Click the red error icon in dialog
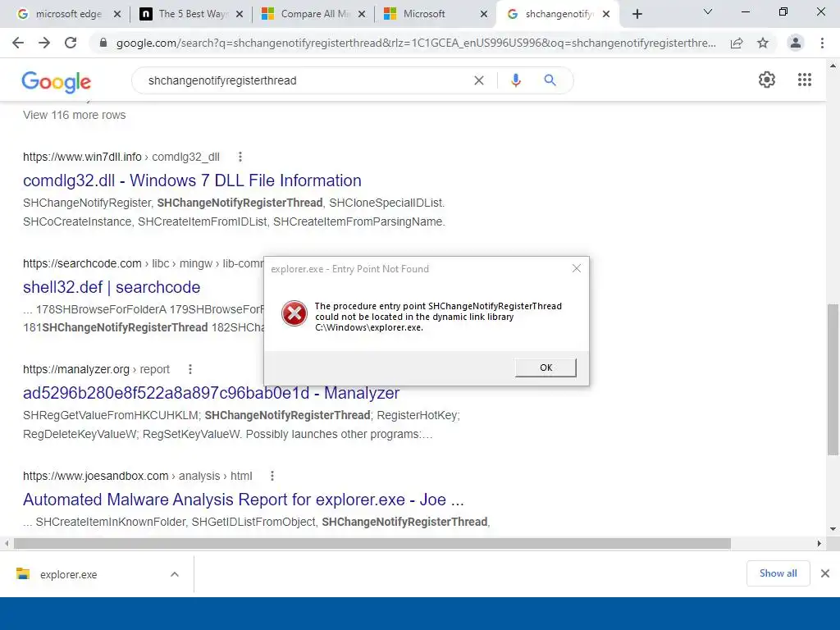Screen dimensions: 840x630 [294, 313]
